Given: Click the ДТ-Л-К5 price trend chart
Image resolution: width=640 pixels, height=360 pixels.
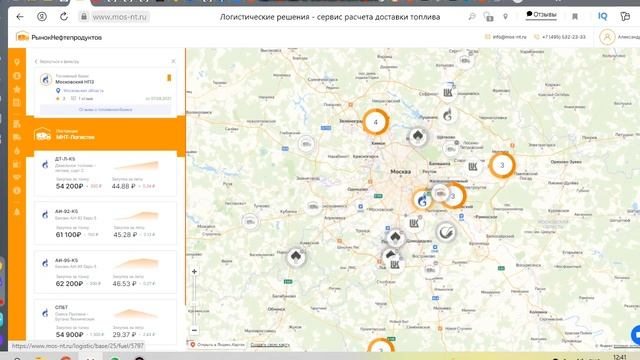Looking at the screenshot, I should point(136,165).
